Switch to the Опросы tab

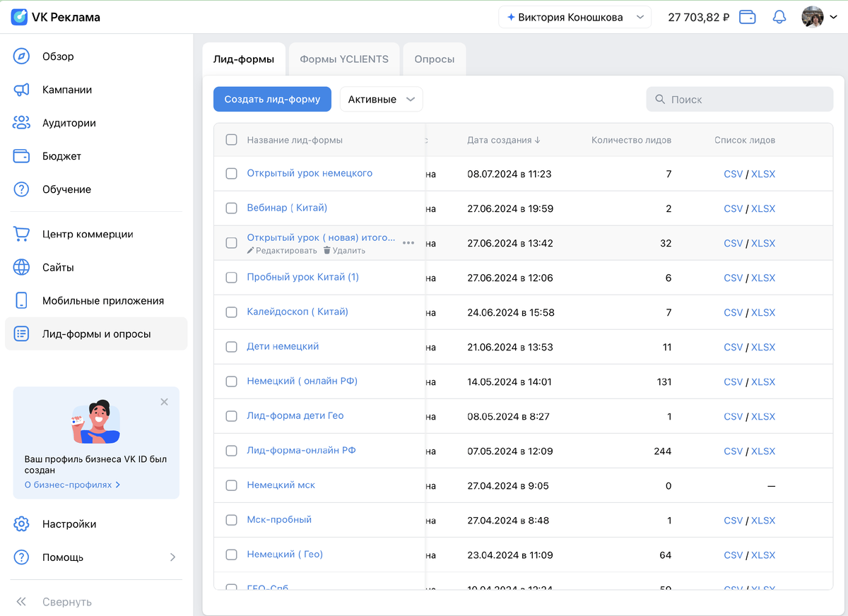pos(435,59)
